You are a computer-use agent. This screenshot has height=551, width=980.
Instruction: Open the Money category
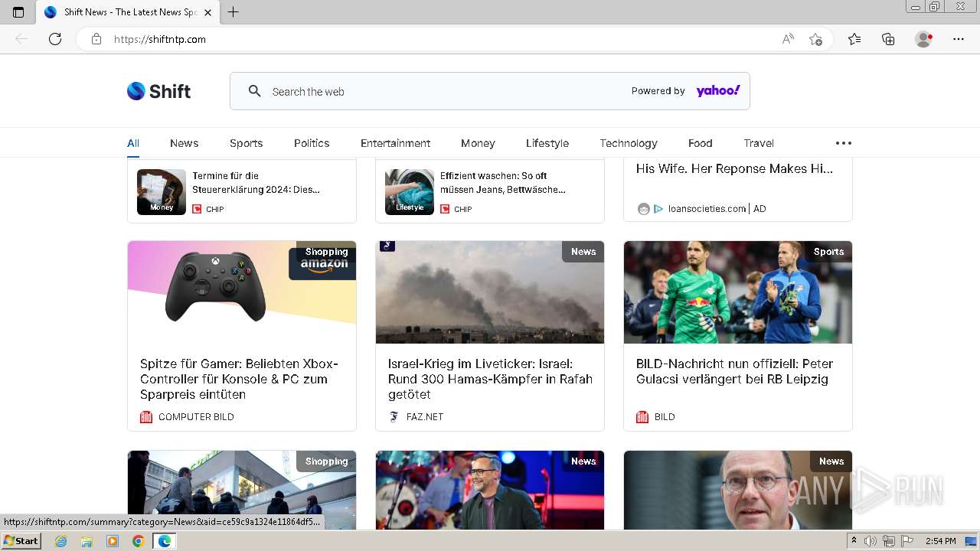click(x=478, y=143)
